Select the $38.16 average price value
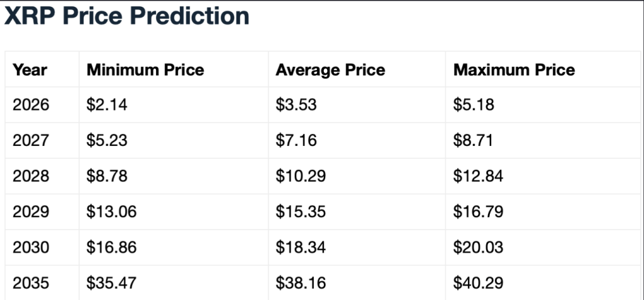 click(x=301, y=283)
